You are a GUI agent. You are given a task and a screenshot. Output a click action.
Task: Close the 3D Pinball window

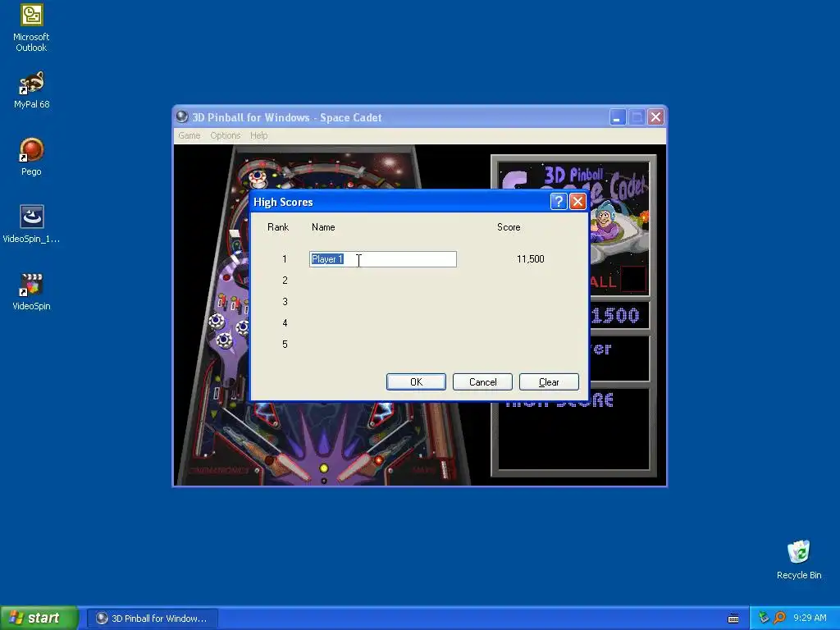point(655,116)
